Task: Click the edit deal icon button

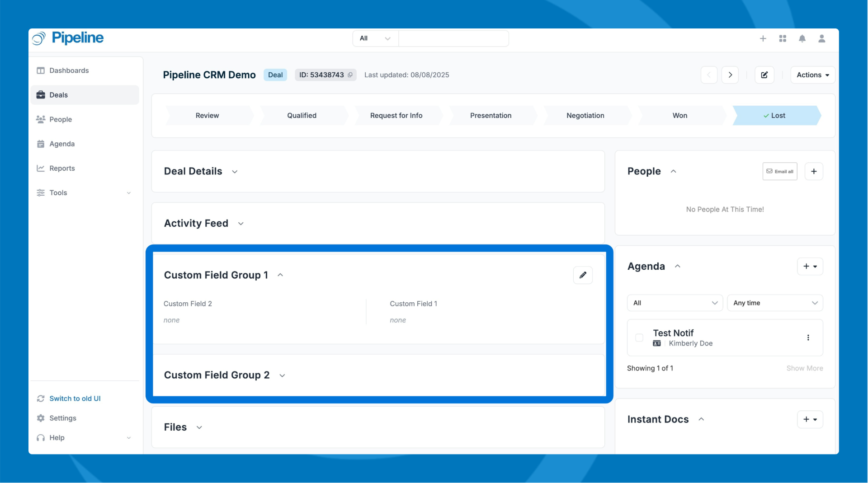Action: 764,75
